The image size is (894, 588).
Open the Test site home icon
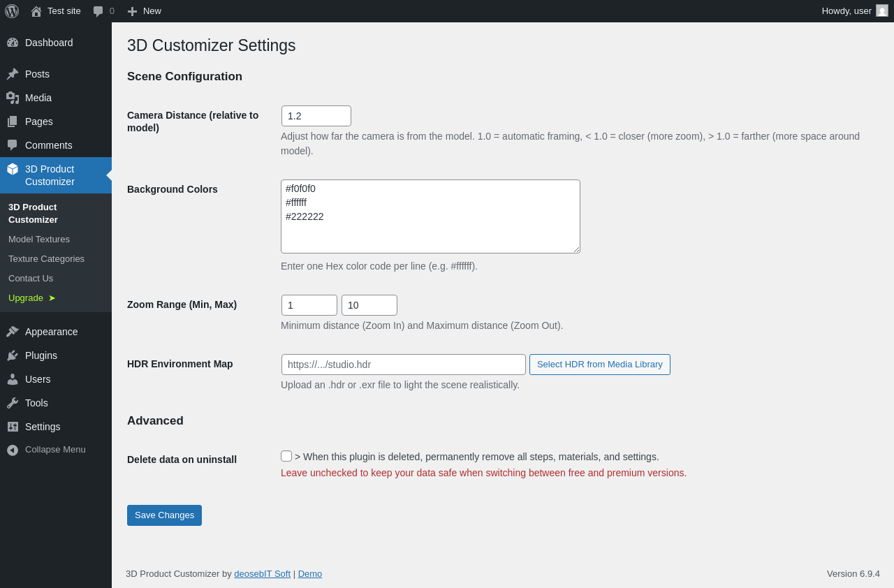36,11
